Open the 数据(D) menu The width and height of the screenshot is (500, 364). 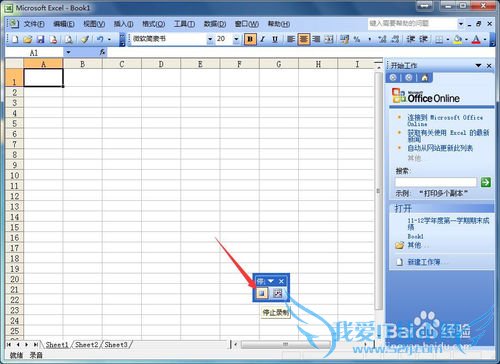(x=215, y=24)
